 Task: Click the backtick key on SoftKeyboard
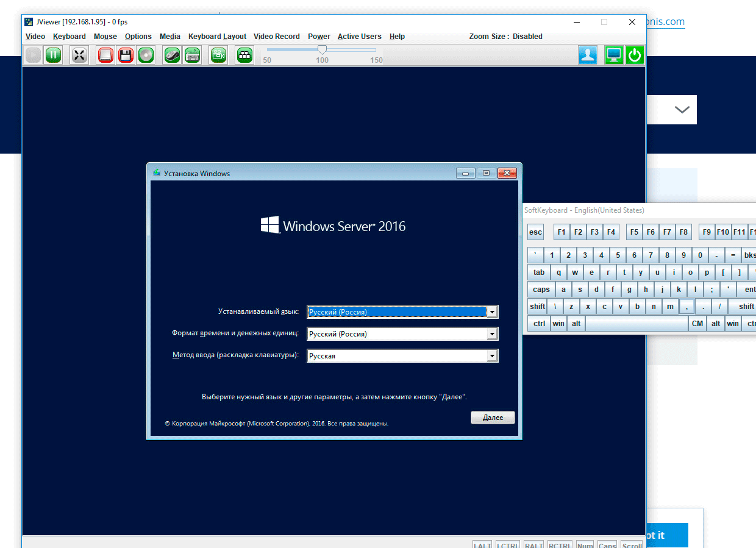535,255
